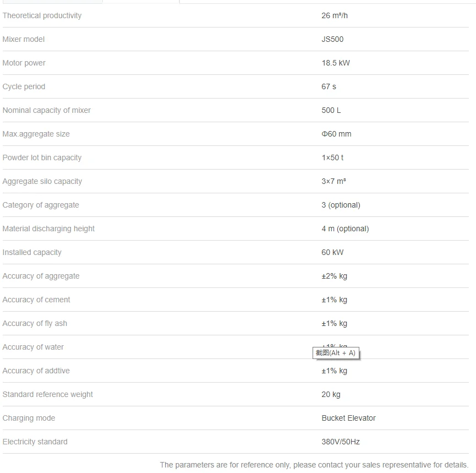Click the '500 L' capacity value
Viewport: 476px width, 473px height.
pyautogui.click(x=331, y=110)
